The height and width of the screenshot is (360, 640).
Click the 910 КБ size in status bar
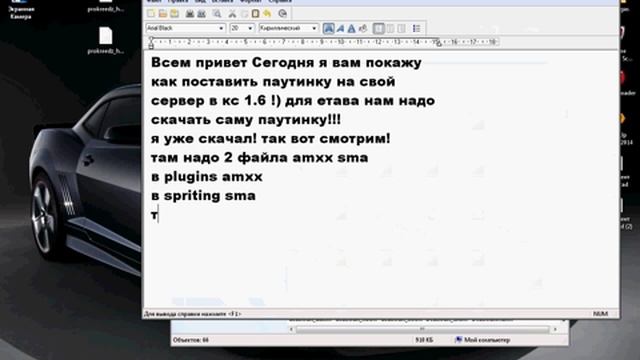(x=424, y=340)
